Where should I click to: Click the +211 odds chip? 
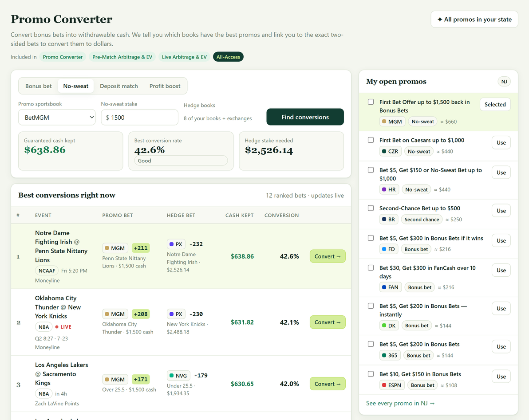(141, 248)
